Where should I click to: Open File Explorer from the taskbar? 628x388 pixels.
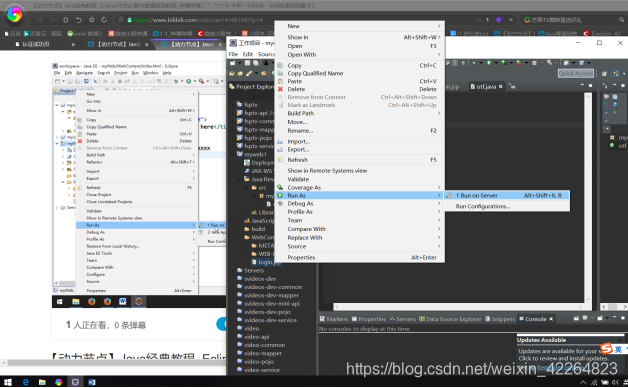click(42, 382)
